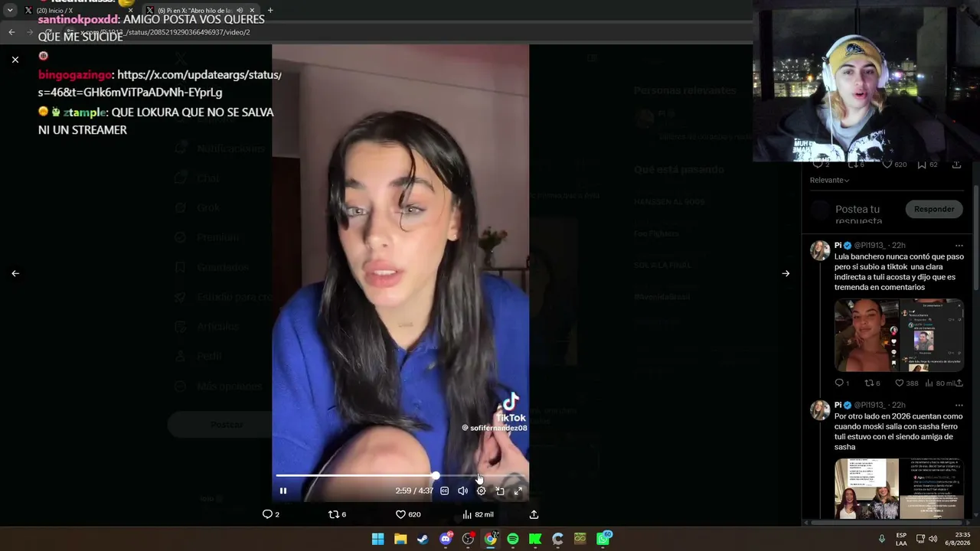Open more options on 'Por otro lado' reply

(x=959, y=405)
